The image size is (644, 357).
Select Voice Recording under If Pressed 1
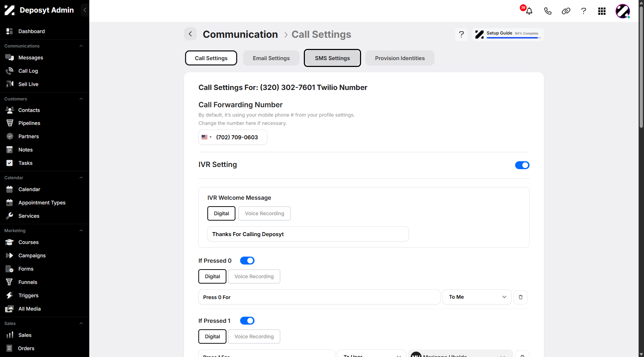click(x=254, y=336)
